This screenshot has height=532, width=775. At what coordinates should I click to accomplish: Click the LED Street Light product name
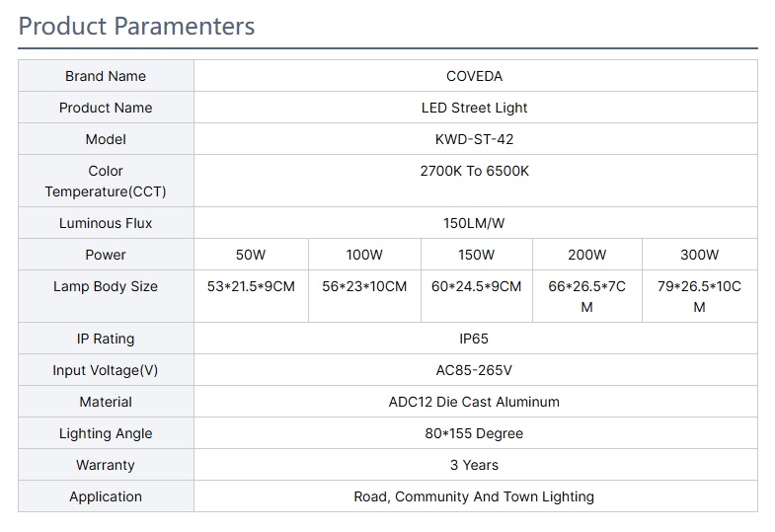[x=474, y=108]
